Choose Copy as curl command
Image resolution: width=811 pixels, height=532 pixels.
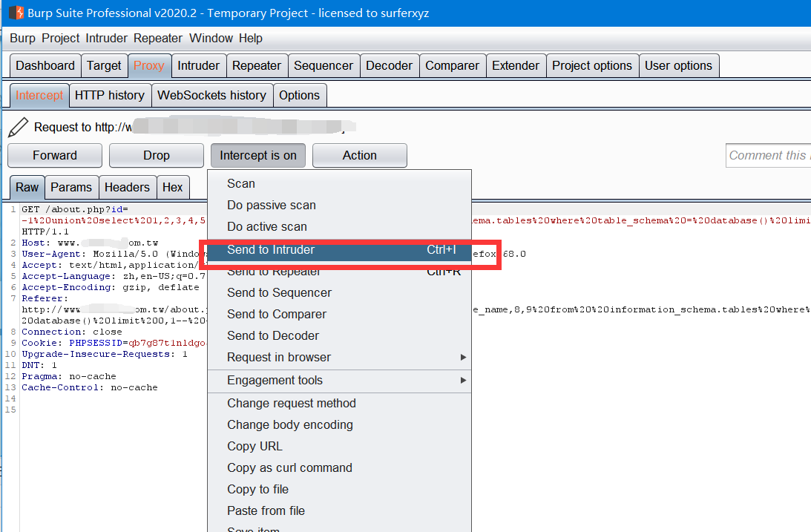click(339, 468)
